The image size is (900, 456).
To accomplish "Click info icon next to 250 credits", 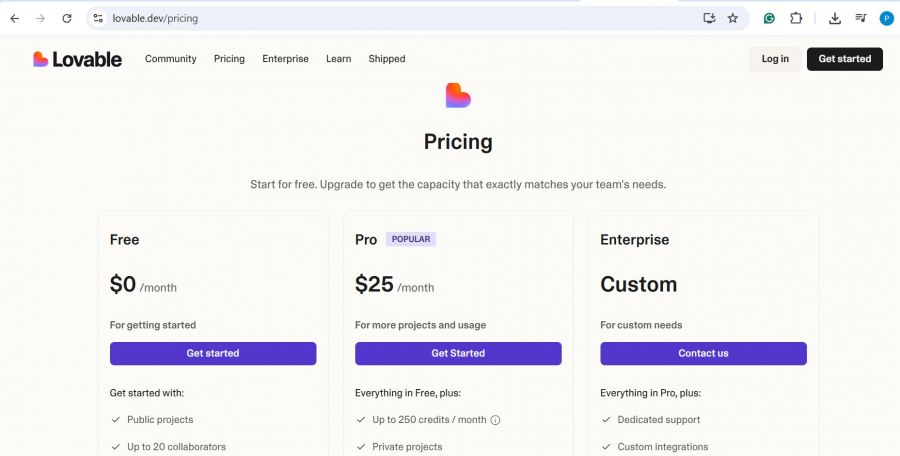I will click(495, 420).
